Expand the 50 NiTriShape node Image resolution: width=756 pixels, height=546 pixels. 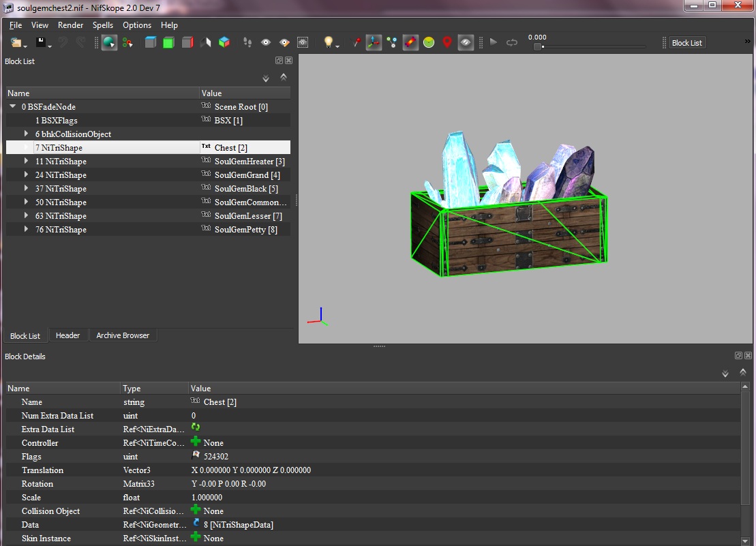[26, 202]
